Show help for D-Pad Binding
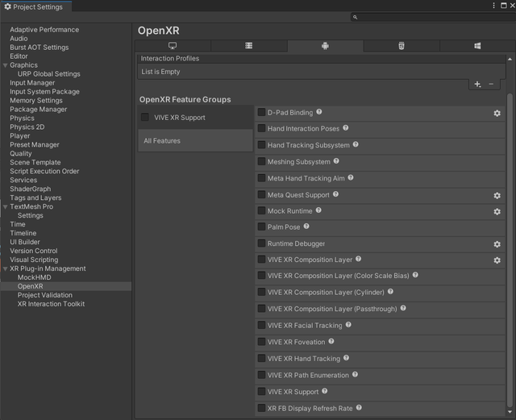 [x=319, y=112]
